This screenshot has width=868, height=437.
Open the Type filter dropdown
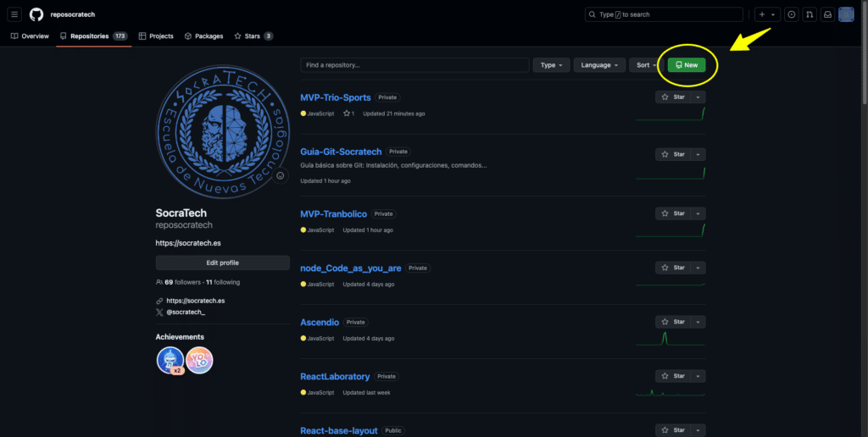[551, 64]
